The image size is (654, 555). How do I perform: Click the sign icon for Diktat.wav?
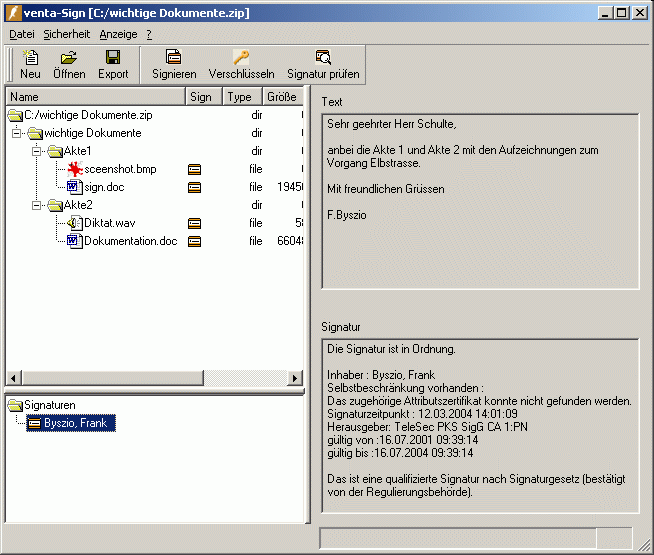coord(194,224)
